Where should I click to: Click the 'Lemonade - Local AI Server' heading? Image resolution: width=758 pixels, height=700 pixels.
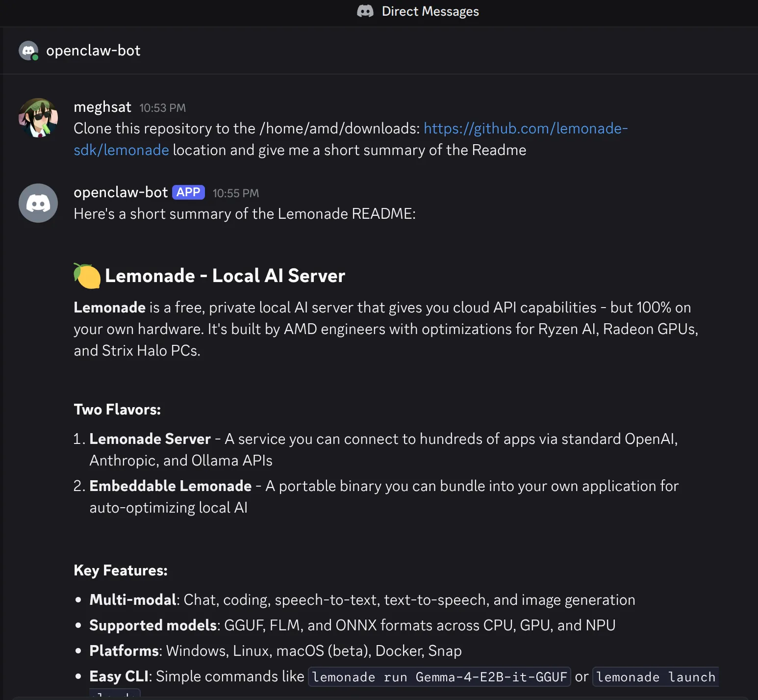[225, 276]
